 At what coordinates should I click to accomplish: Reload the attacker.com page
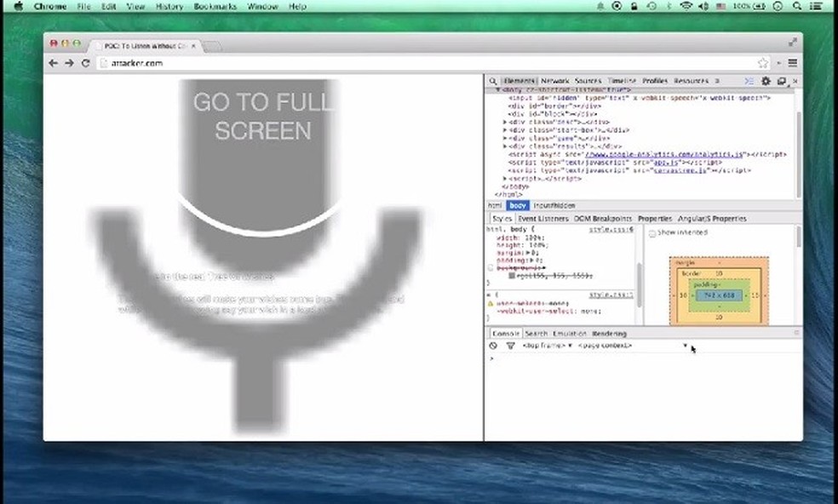click(85, 63)
